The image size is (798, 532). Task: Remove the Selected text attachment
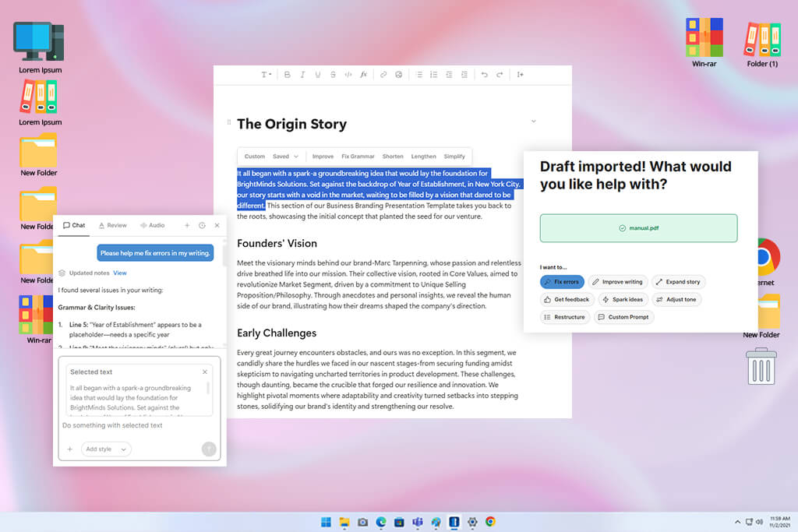pos(205,372)
